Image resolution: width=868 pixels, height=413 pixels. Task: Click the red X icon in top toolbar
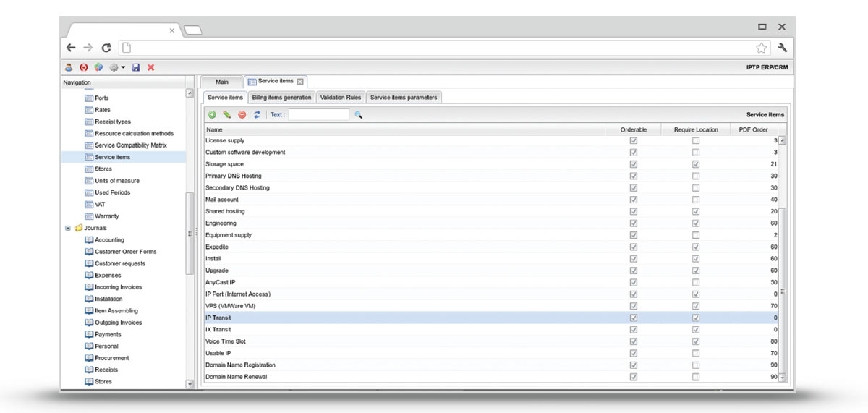(151, 67)
